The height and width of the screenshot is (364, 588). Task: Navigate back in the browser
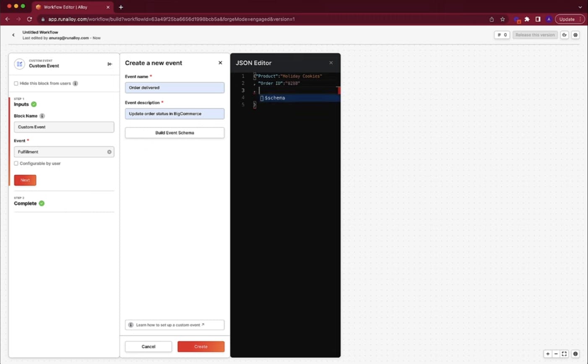[x=8, y=19]
